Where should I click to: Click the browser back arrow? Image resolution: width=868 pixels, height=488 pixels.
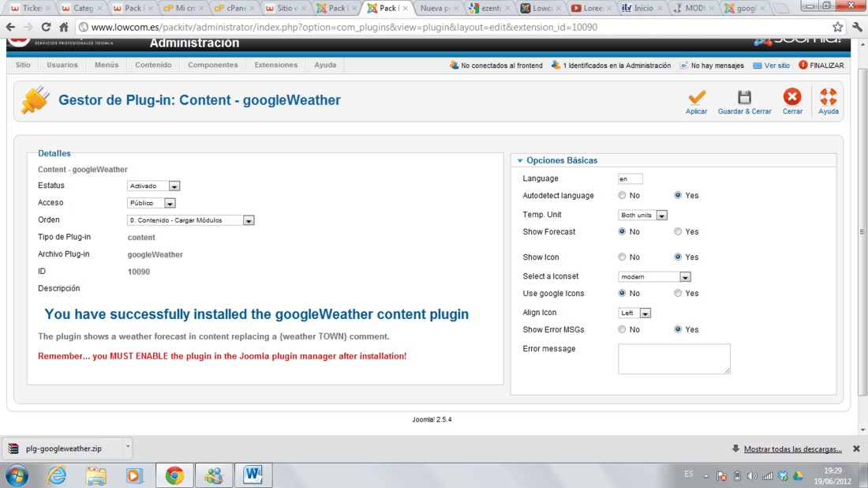click(x=10, y=27)
